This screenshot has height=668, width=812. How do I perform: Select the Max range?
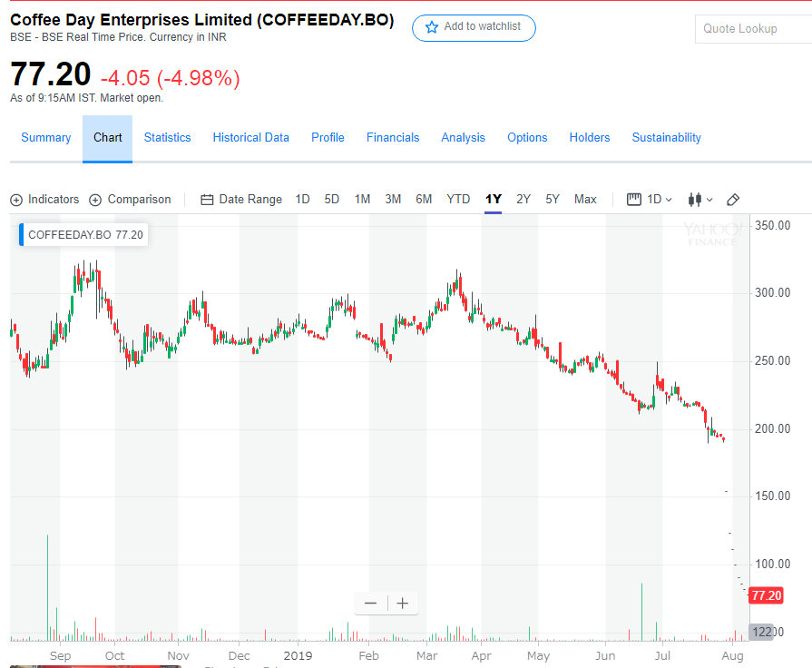pyautogui.click(x=585, y=200)
